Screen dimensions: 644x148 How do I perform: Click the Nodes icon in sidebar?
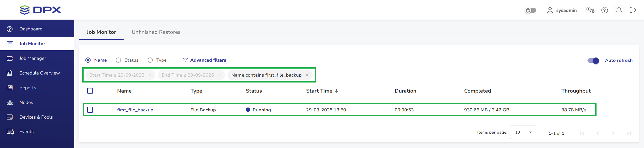click(10, 102)
